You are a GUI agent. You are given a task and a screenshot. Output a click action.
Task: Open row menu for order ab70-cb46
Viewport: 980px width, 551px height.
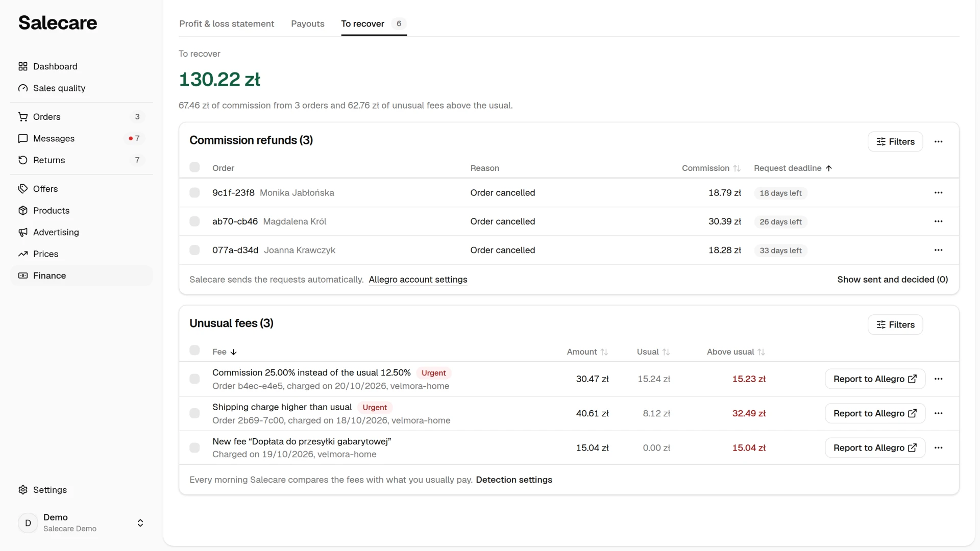point(938,221)
